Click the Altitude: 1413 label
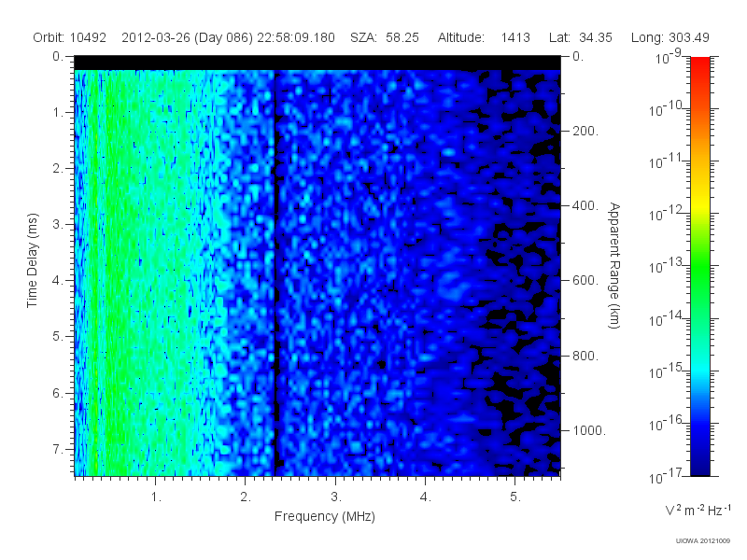This screenshot has height=560, width=747. pyautogui.click(x=484, y=37)
